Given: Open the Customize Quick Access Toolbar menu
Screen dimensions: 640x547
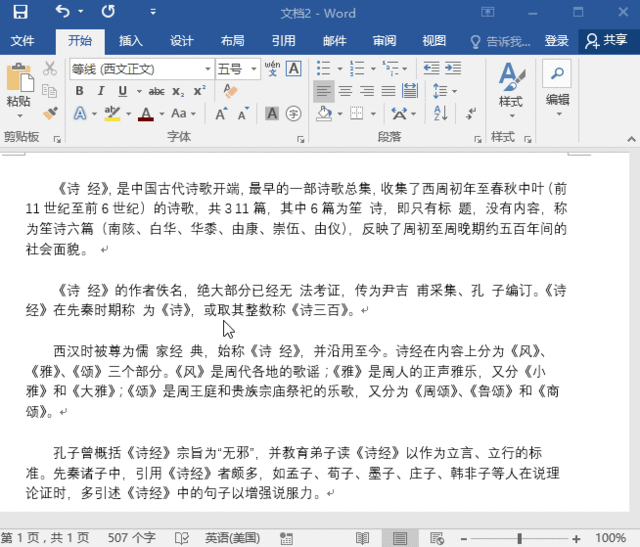Looking at the screenshot, I should click(153, 12).
